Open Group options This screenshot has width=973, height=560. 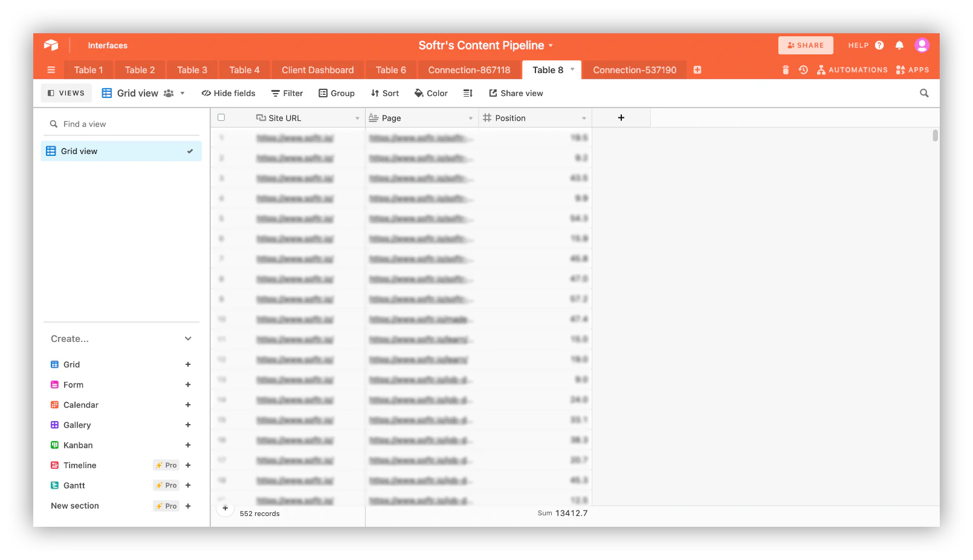point(337,93)
